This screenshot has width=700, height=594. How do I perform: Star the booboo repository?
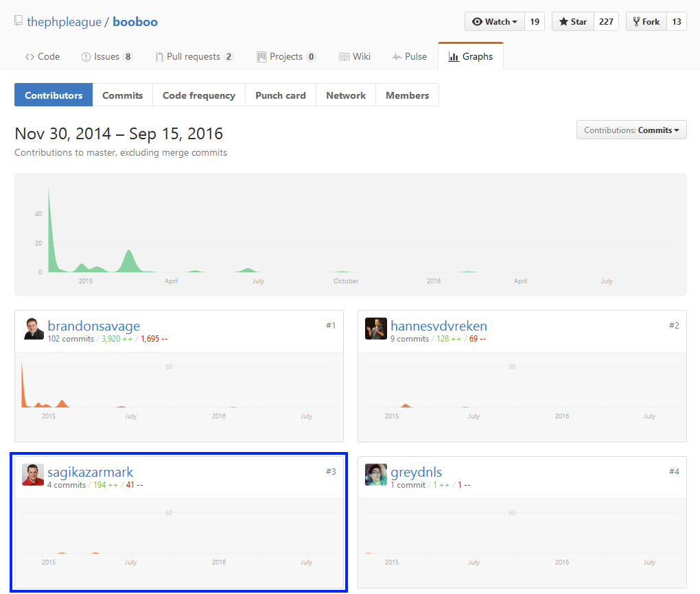coord(573,21)
